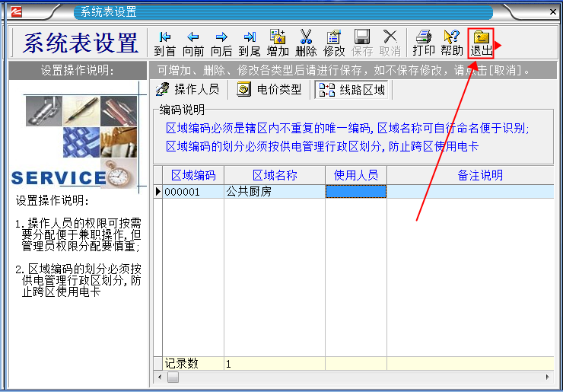Click the 备注说明 column header
563x392 pixels.
479,175
